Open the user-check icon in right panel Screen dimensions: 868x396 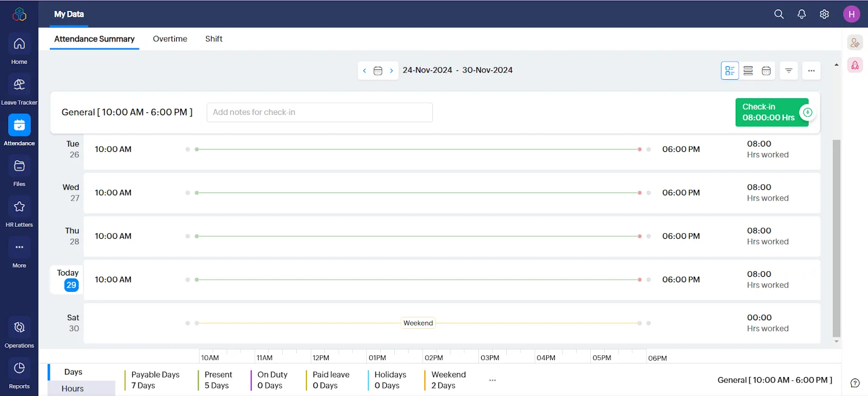point(855,42)
